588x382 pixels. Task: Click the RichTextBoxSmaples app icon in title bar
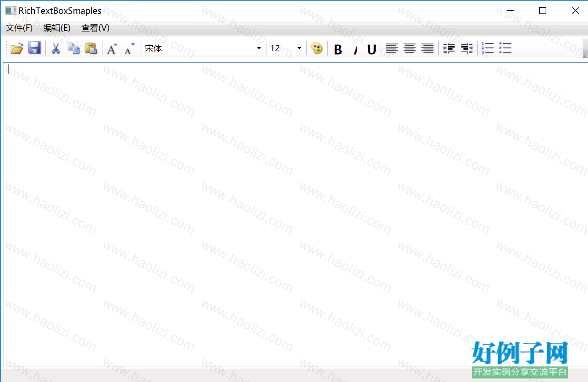click(x=11, y=11)
